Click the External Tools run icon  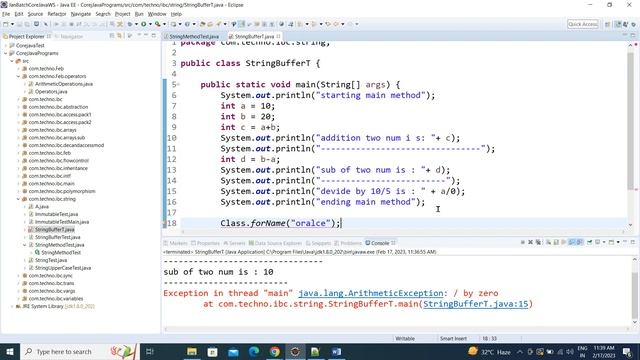[x=158, y=24]
